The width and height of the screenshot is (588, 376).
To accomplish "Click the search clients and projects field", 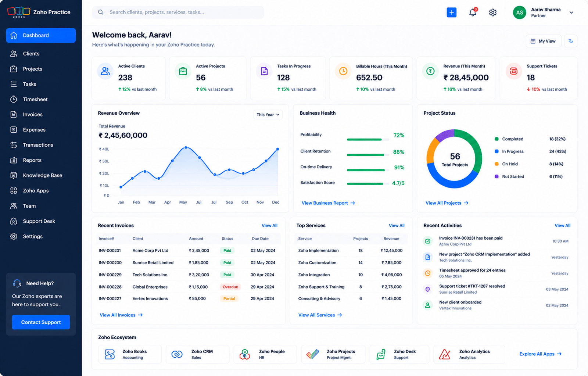I will pyautogui.click(x=178, y=12).
